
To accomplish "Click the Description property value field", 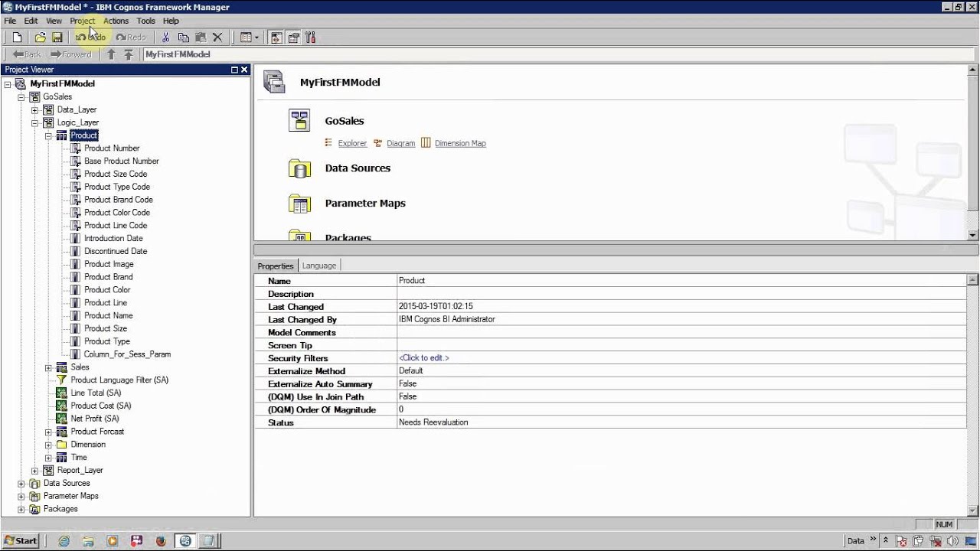I will [x=681, y=294].
